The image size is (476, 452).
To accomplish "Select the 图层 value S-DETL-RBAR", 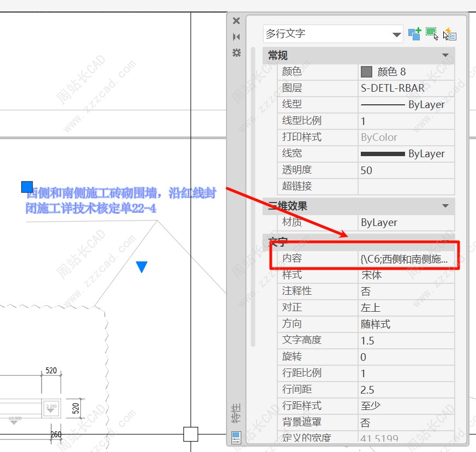I will tap(406, 88).
